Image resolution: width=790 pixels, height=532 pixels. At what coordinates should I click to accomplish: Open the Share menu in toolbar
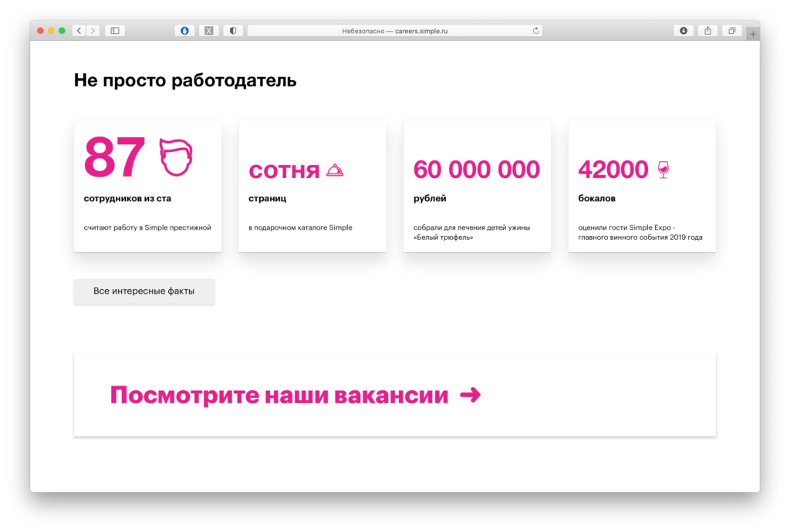click(707, 31)
